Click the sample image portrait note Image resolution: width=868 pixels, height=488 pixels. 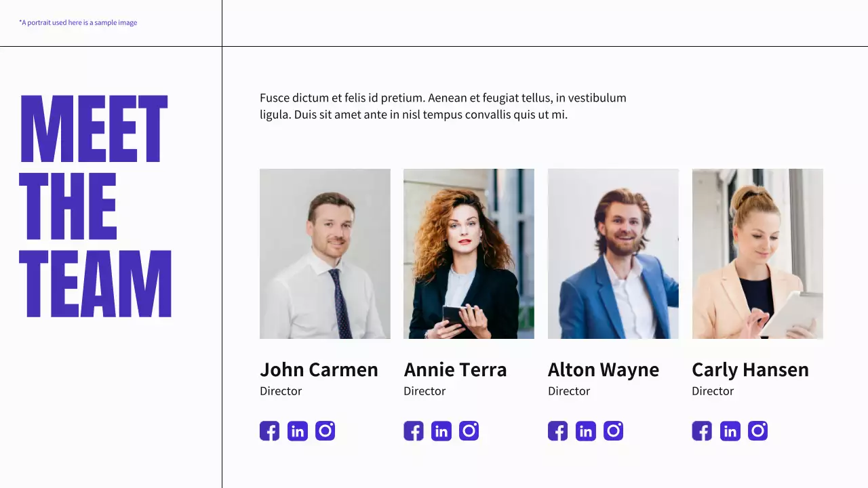point(78,23)
